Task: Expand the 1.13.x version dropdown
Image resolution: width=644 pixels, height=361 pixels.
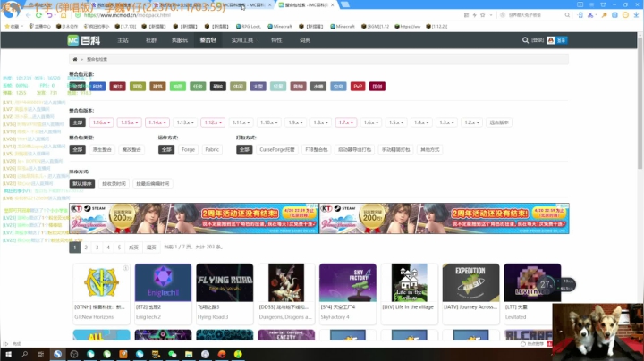Action: pyautogui.click(x=185, y=122)
